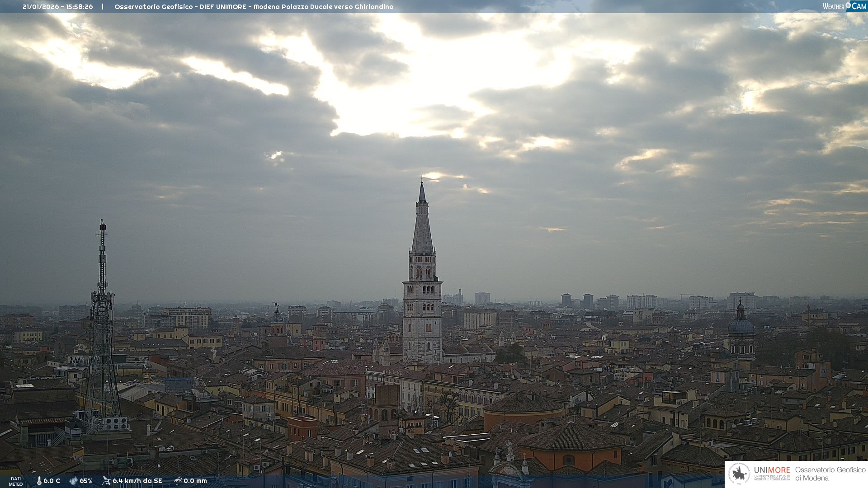Click the thermometer temperature icon
The height and width of the screenshot is (488, 868).
pos(39,481)
